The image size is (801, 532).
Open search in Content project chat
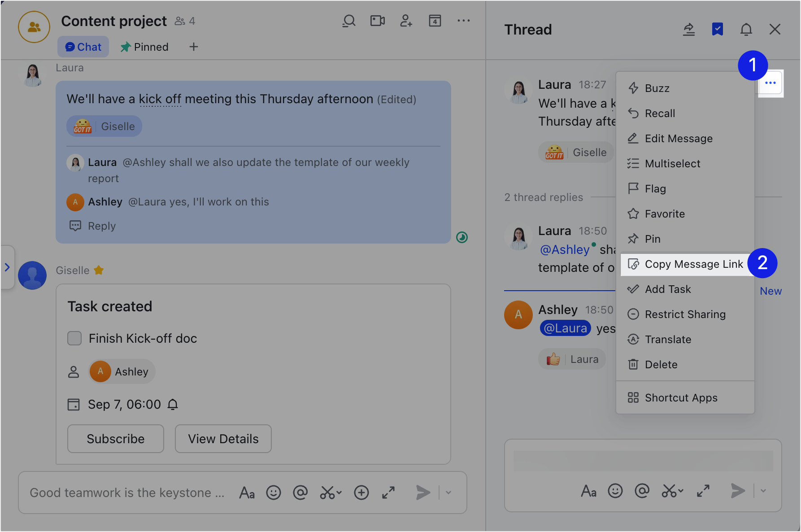pos(348,21)
